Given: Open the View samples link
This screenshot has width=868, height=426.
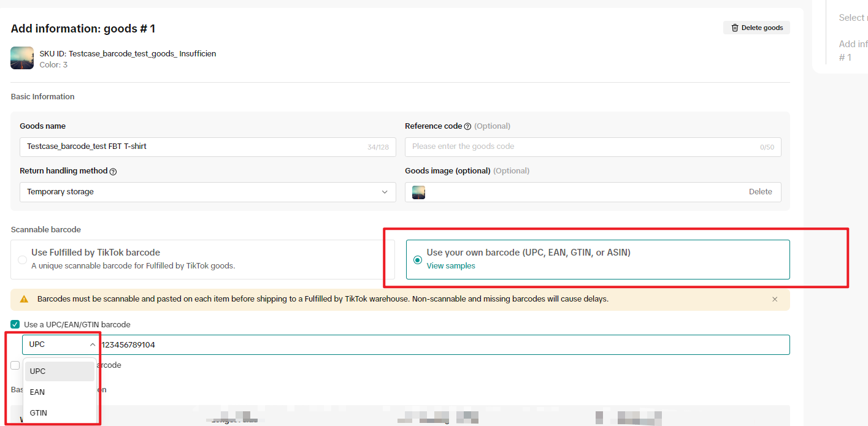Looking at the screenshot, I should (x=451, y=266).
